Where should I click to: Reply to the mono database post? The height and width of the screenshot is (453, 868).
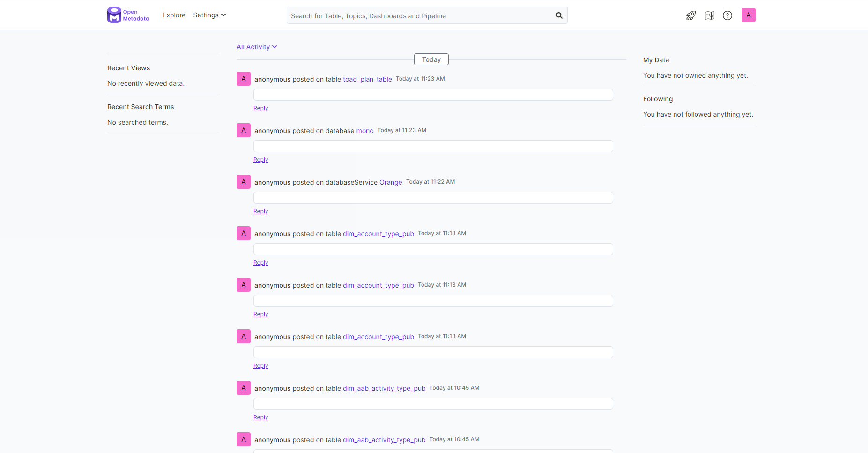(261, 160)
